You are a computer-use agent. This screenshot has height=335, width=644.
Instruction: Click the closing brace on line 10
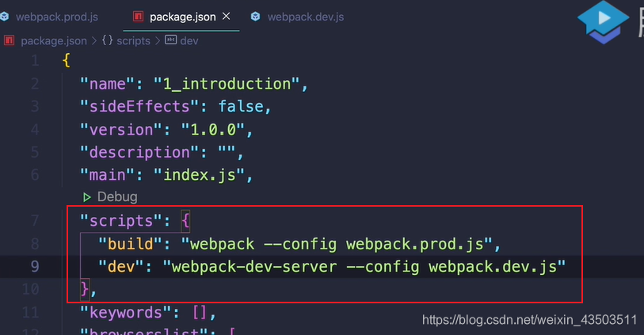(x=85, y=289)
